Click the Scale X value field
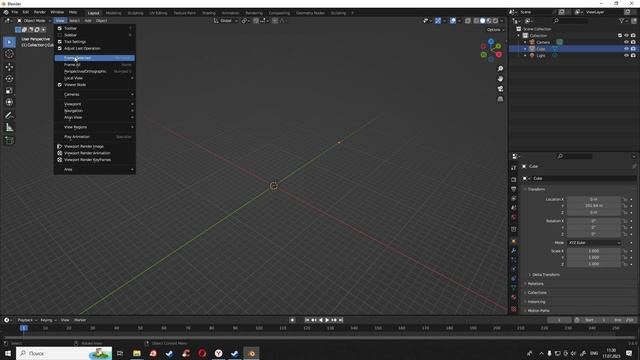Image resolution: width=640 pixels, height=360 pixels. coord(594,251)
